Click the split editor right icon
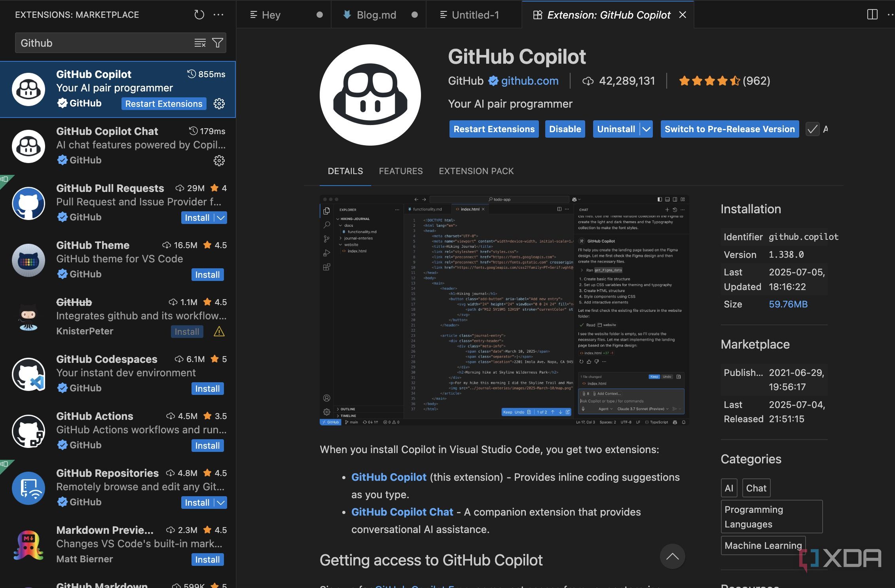 tap(872, 15)
